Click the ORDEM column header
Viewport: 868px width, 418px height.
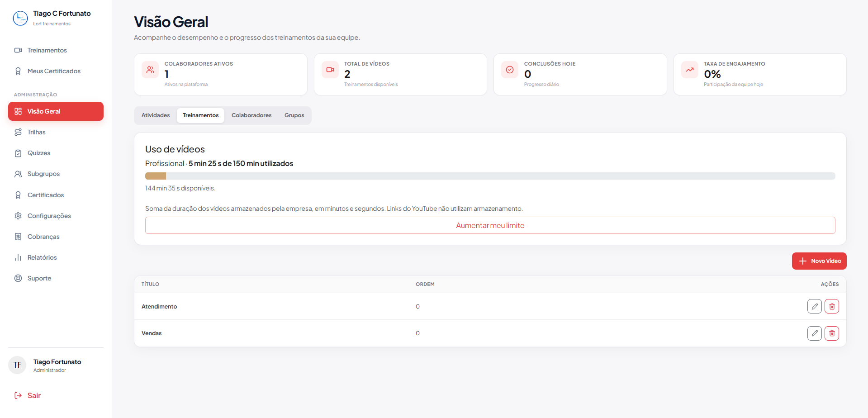[x=425, y=284]
